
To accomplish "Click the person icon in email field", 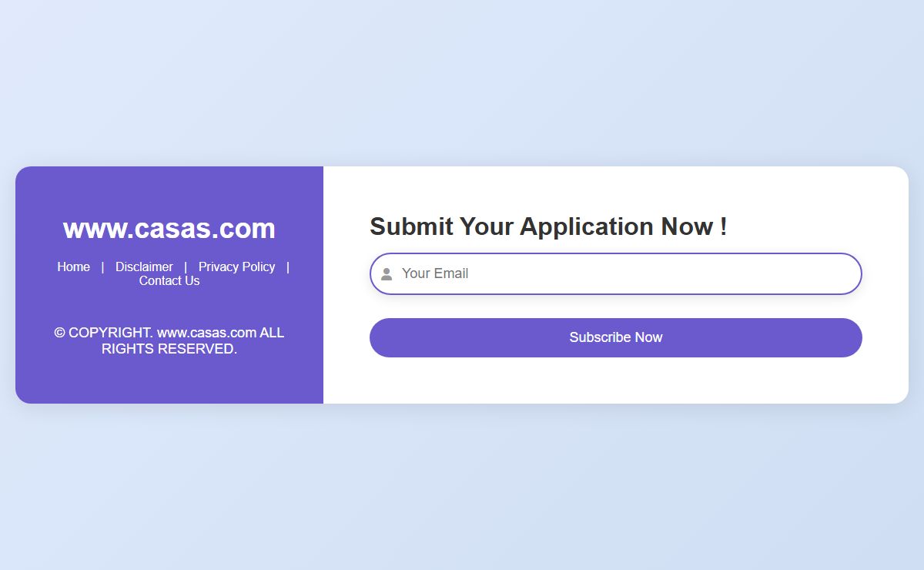I will click(387, 274).
